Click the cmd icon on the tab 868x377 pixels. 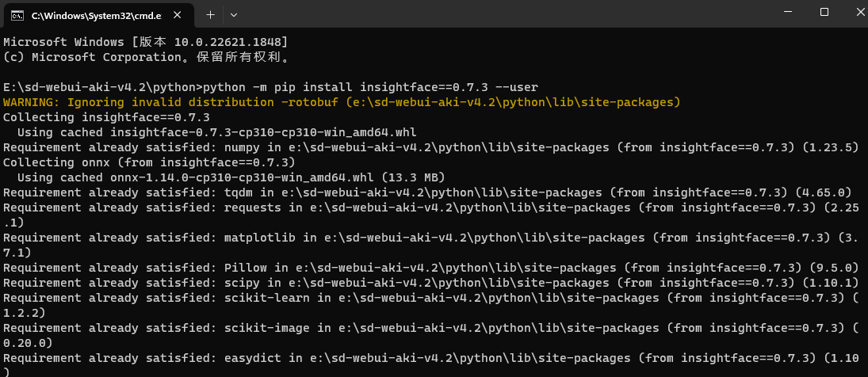[x=18, y=16]
